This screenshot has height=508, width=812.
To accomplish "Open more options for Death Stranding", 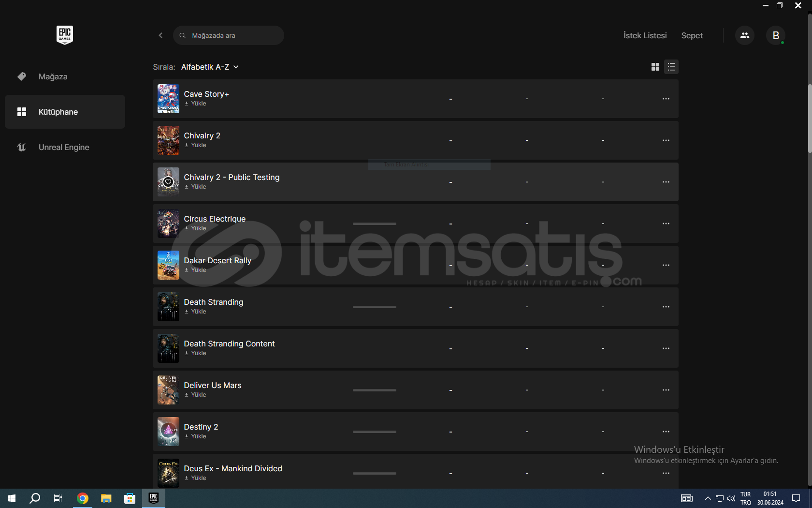I will coord(666,307).
